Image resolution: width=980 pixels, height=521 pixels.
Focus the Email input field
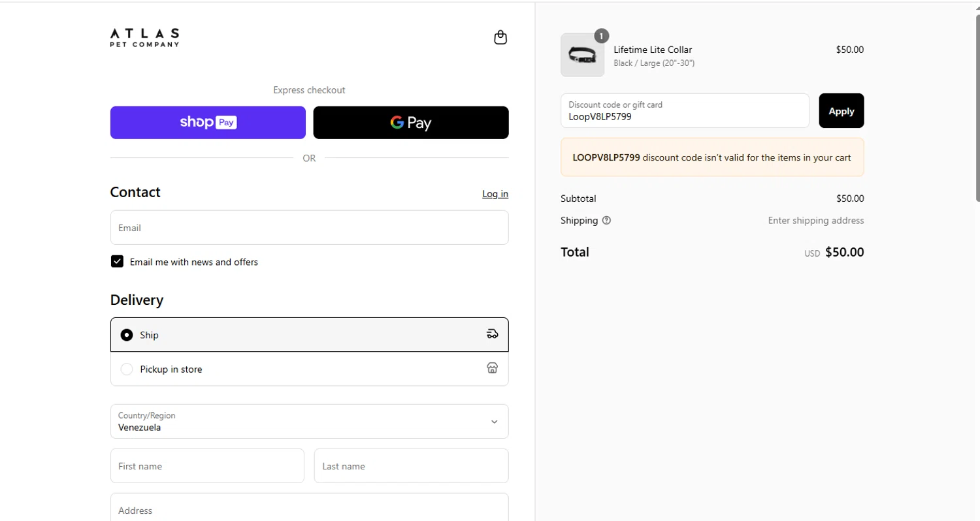(x=310, y=228)
